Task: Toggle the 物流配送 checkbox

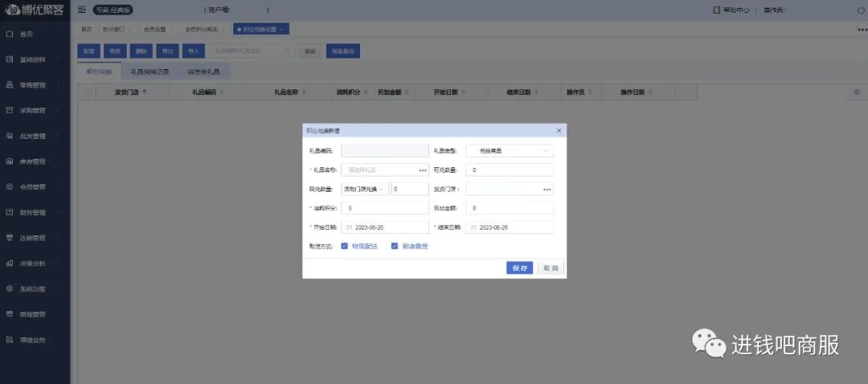Action: click(x=344, y=246)
